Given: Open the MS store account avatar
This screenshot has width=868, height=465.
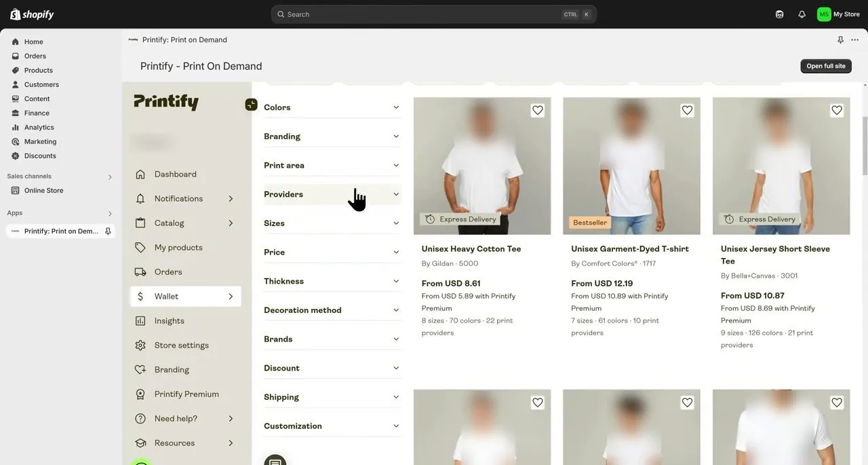Looking at the screenshot, I should pos(824,14).
